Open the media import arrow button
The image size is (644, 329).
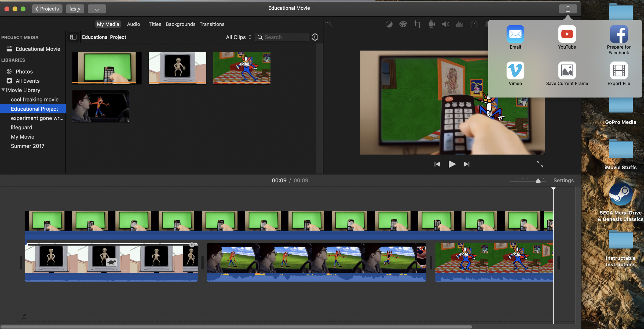[97, 9]
